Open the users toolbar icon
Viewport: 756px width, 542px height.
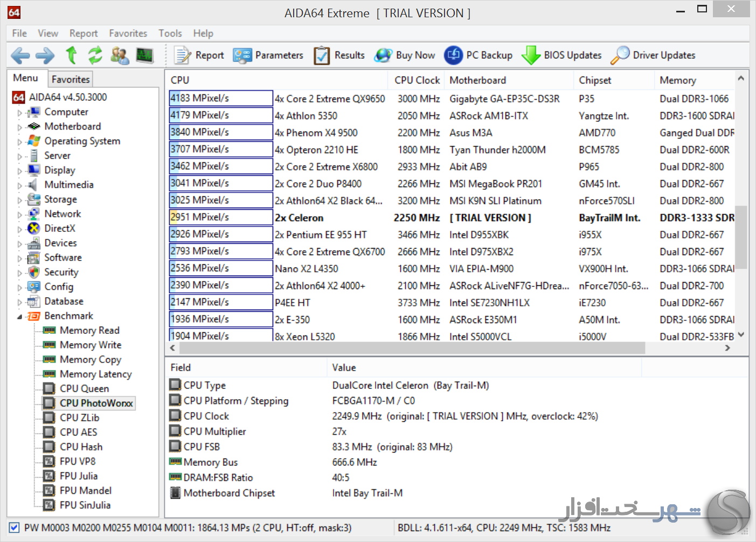(x=120, y=55)
